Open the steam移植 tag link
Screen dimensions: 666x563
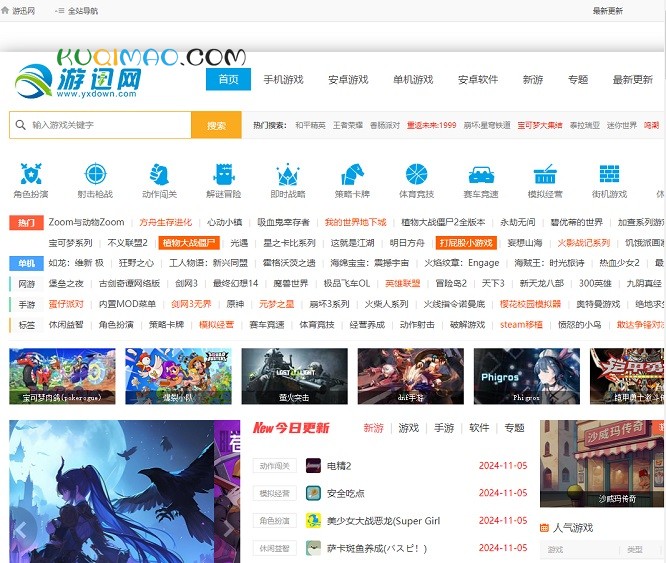521,325
